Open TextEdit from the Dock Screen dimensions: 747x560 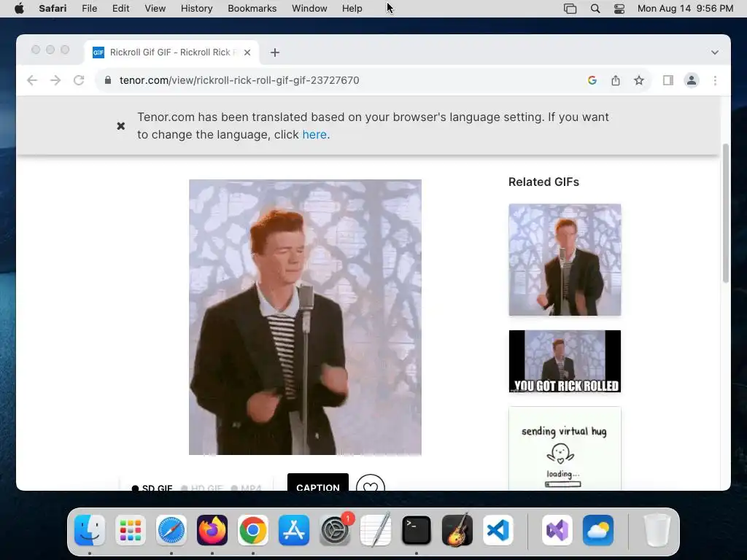pos(376,530)
